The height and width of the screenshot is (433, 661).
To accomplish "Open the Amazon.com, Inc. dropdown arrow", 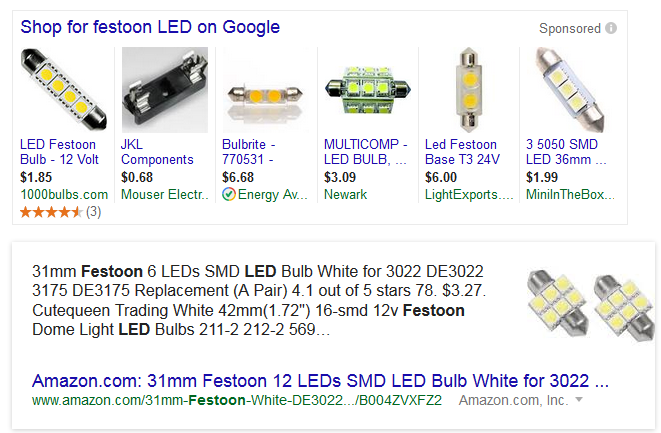I will click(x=579, y=399).
